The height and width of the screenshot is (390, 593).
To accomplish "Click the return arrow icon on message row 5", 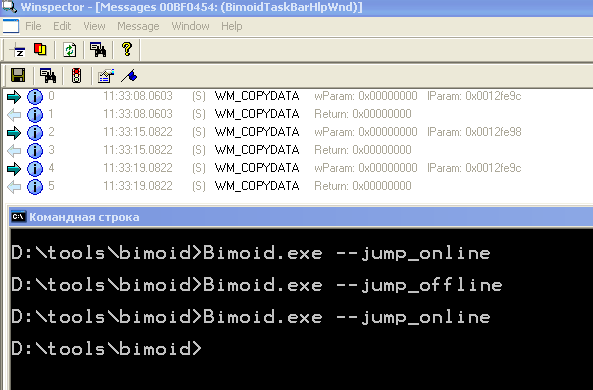I will pyautogui.click(x=14, y=187).
